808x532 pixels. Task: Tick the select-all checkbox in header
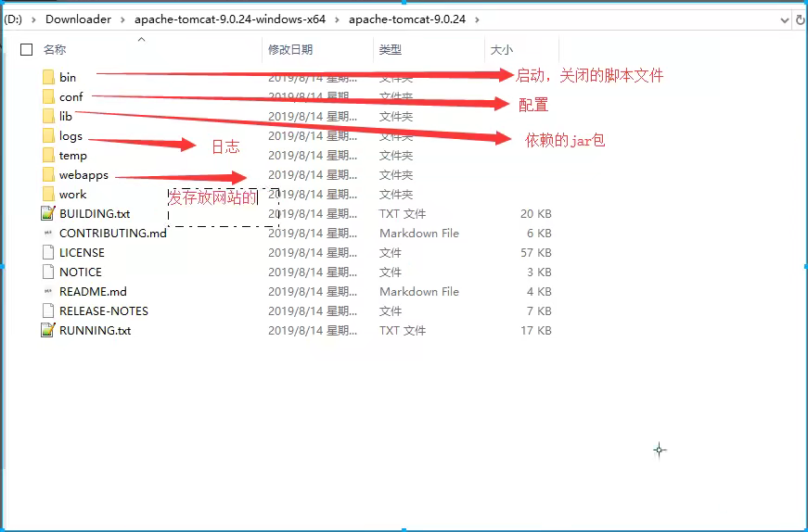click(26, 49)
